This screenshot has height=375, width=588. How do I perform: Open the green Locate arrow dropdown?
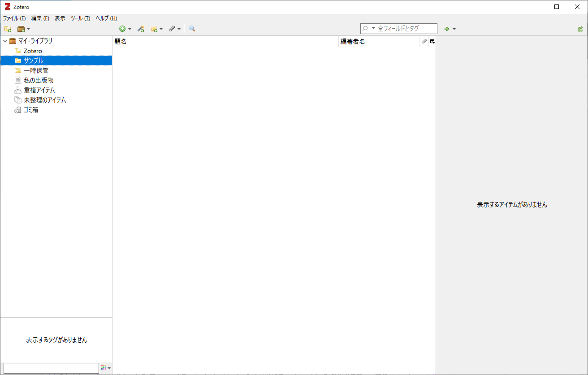tap(450, 29)
